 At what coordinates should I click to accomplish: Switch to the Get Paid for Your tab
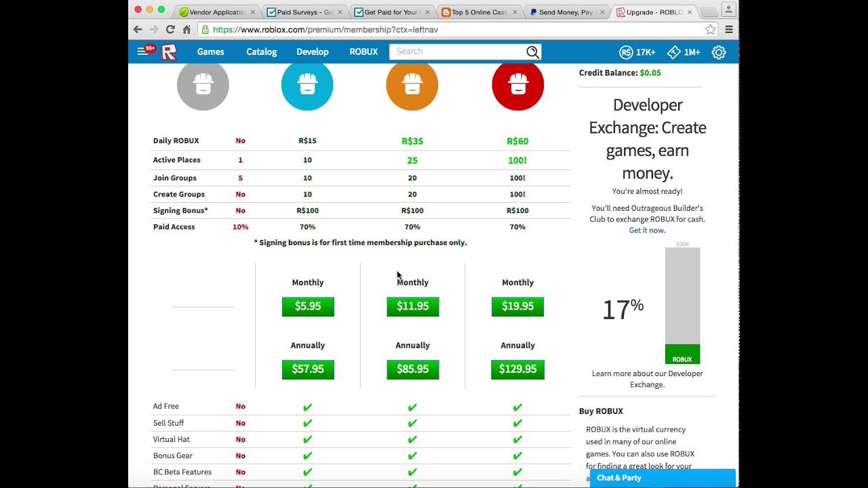tap(392, 12)
